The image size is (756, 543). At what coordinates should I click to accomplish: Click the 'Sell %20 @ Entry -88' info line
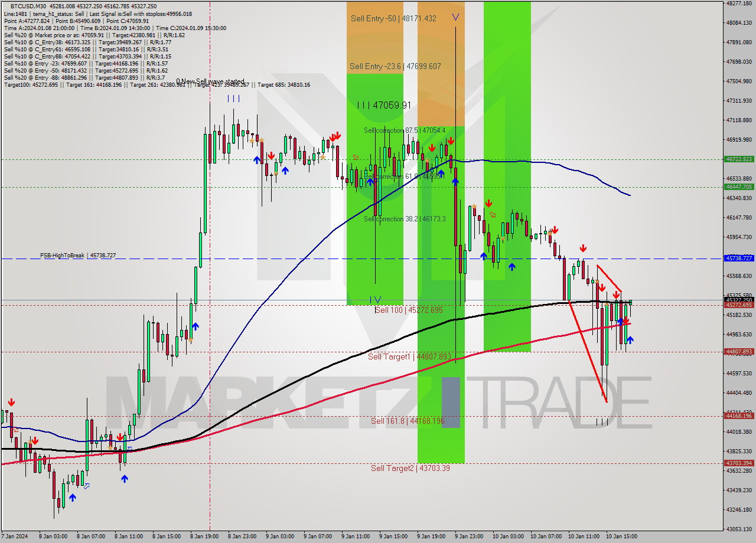84,78
